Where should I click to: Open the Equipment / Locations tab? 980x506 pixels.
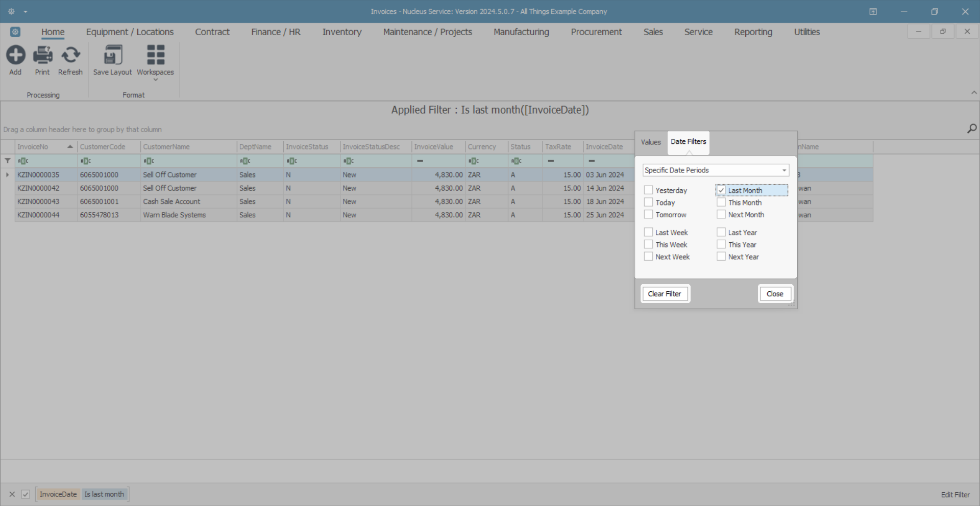point(130,32)
